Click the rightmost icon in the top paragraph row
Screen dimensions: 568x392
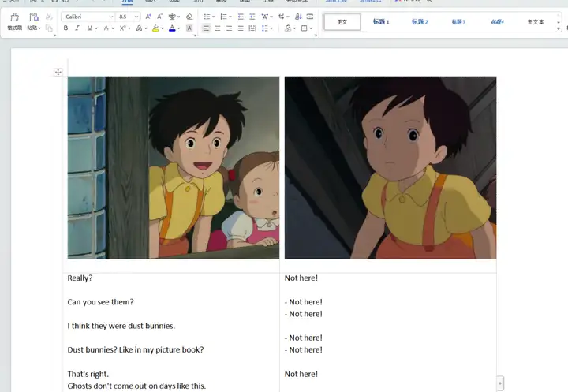pos(310,17)
